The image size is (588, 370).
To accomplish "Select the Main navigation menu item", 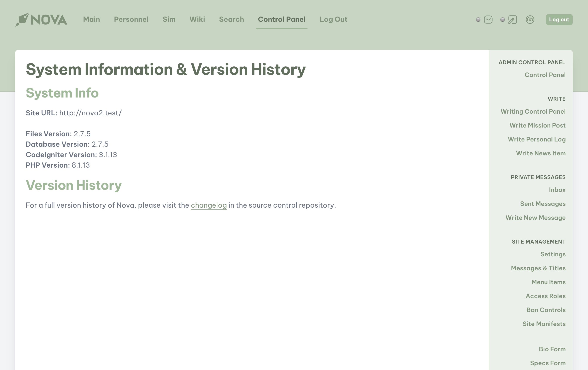I will point(91,19).
